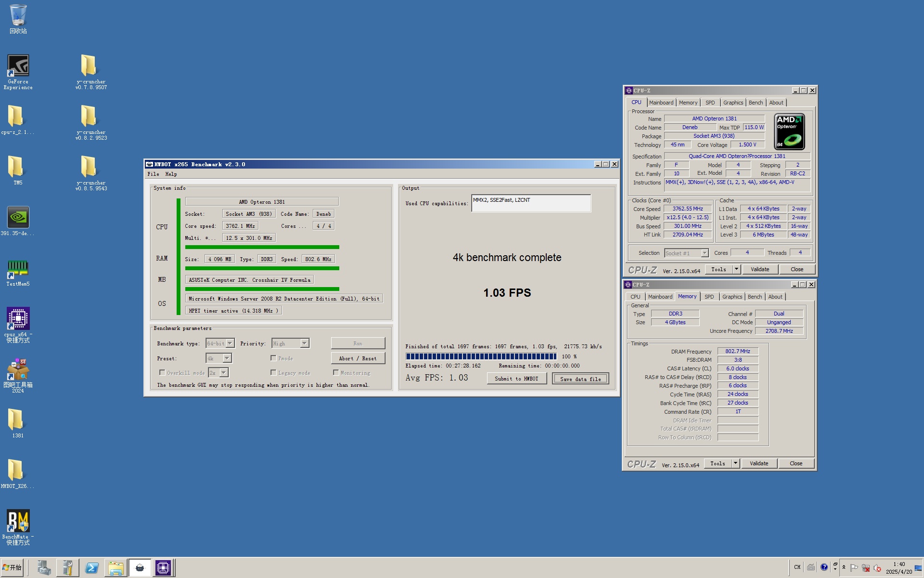The width and height of the screenshot is (924, 578).
Task: Click the 100% benchmark progress bar
Action: coord(481,356)
